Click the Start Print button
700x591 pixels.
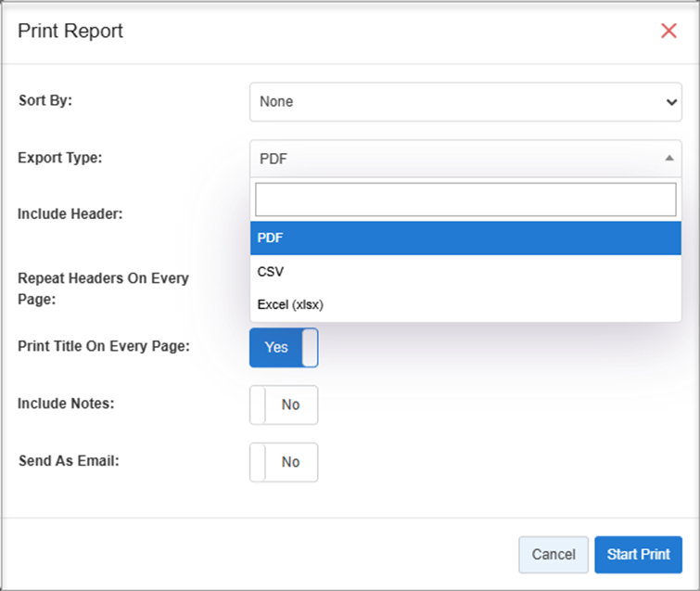coord(638,555)
